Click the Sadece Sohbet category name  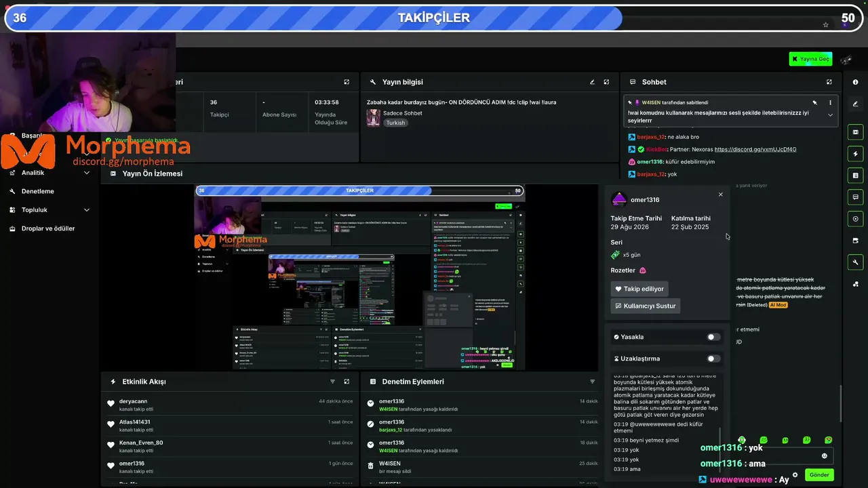coord(403,113)
